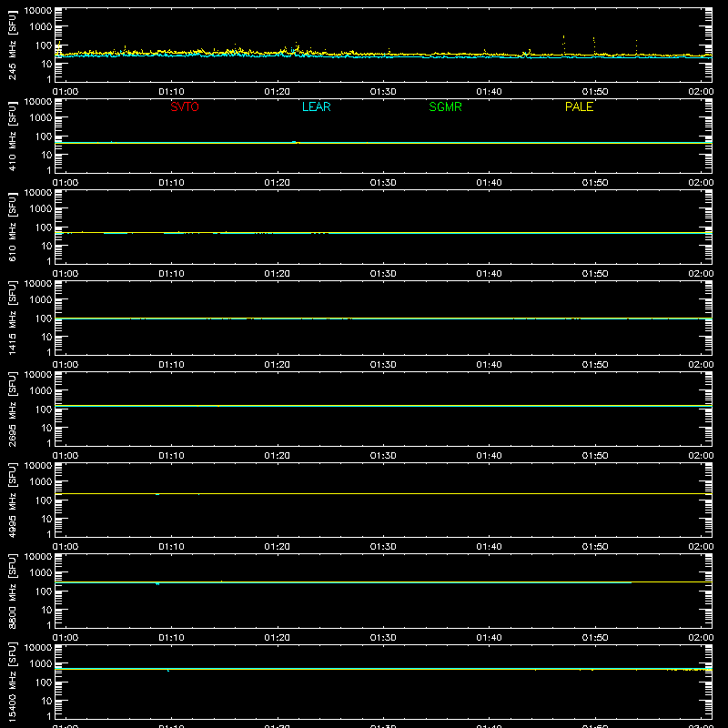Click the 01:20 time label under 8800 MHz panel
This screenshot has height=728, width=728.
[278, 638]
